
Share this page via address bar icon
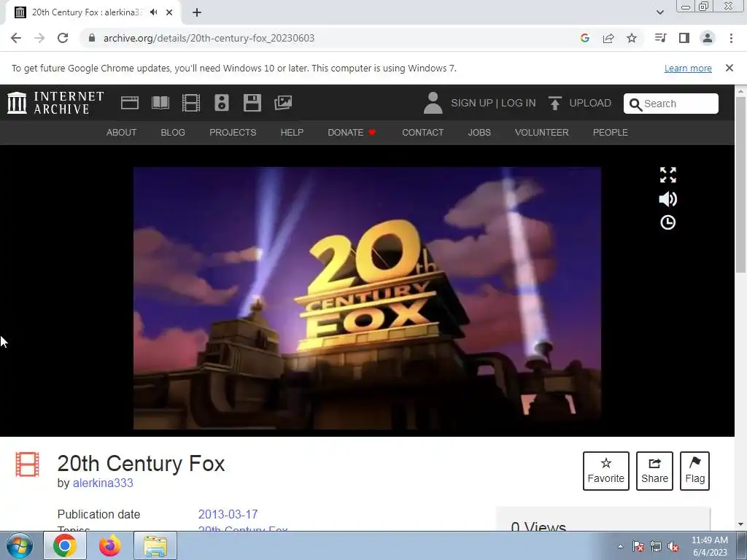(x=608, y=38)
